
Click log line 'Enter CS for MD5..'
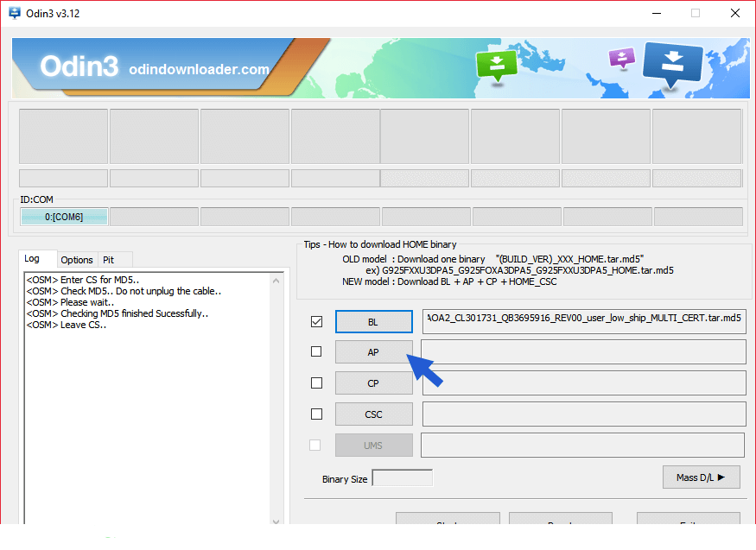coord(82,280)
